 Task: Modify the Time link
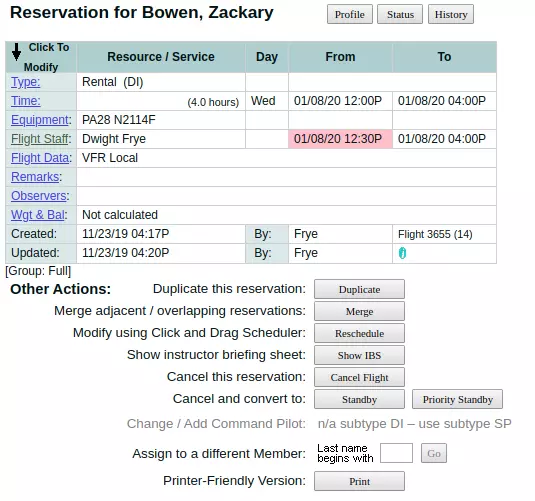click(x=26, y=101)
